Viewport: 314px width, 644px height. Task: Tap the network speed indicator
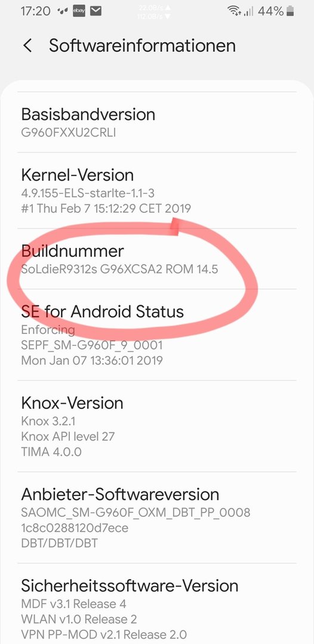pos(155,12)
